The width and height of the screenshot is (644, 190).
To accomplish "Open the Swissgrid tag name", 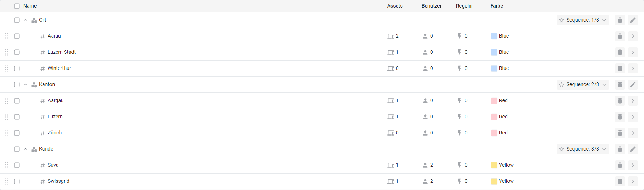I will pos(58,181).
